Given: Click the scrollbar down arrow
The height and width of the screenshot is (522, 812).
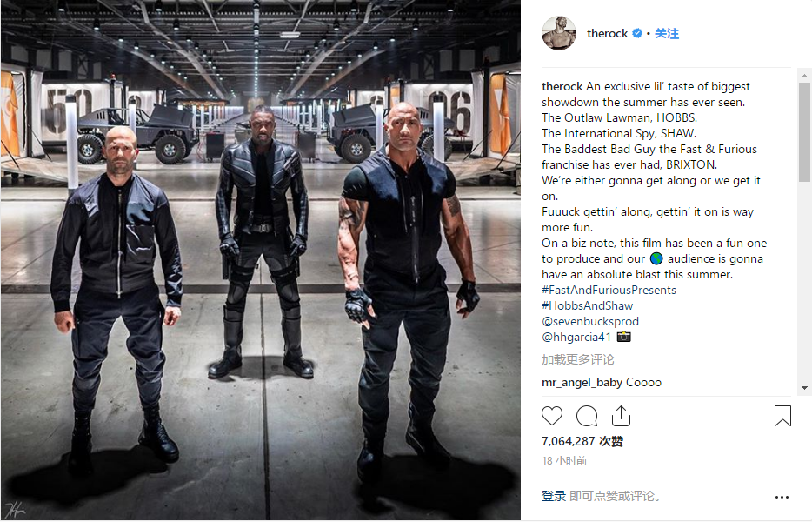Looking at the screenshot, I should tap(804, 388).
